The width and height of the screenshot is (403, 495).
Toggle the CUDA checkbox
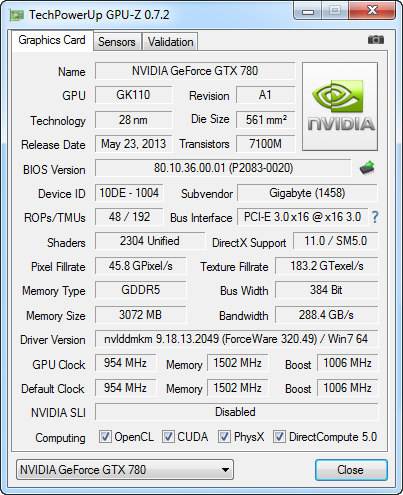coord(168,437)
